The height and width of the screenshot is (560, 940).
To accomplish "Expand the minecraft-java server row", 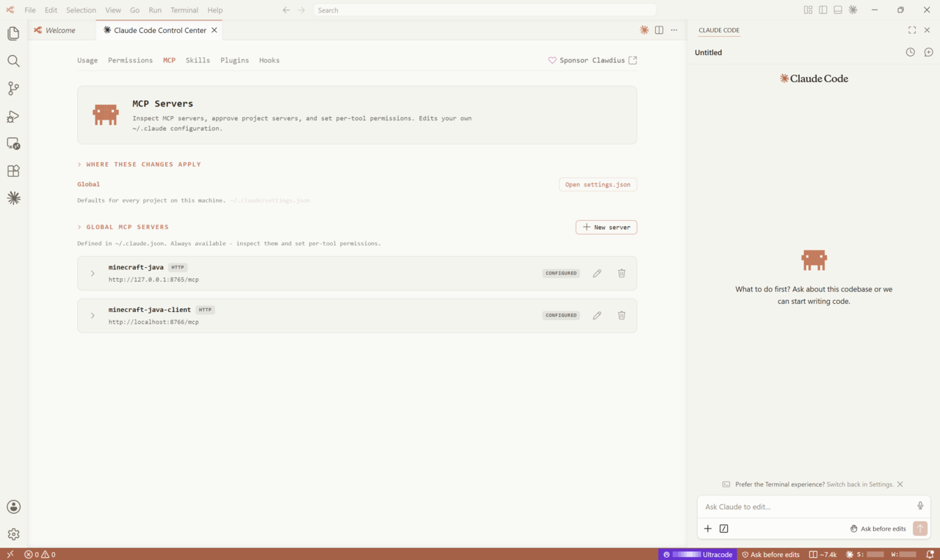I will tap(93, 273).
